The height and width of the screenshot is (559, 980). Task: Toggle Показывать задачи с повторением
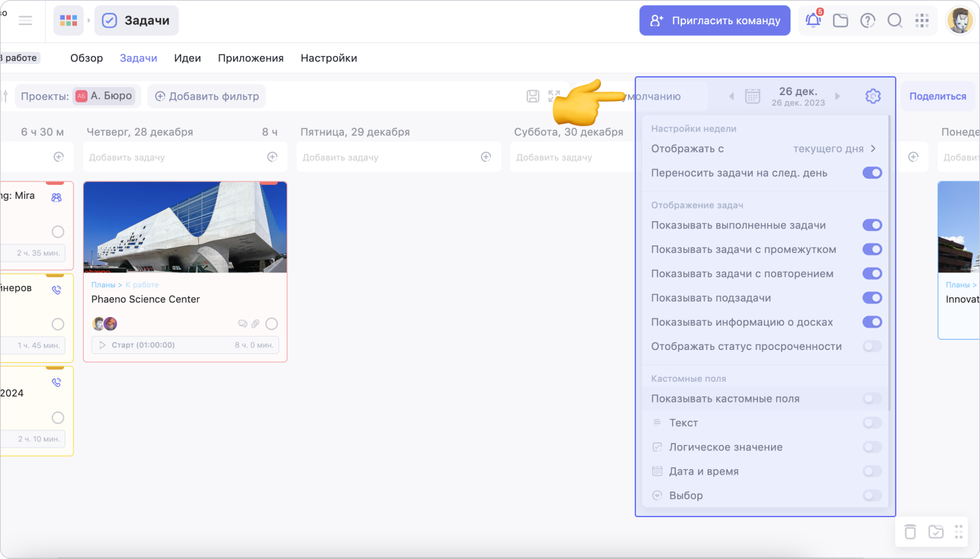click(872, 274)
